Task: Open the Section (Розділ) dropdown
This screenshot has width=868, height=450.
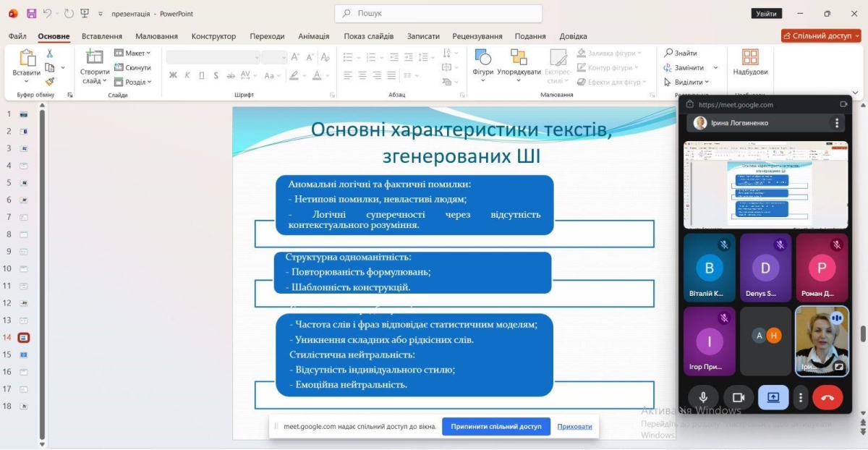Action: click(x=134, y=82)
